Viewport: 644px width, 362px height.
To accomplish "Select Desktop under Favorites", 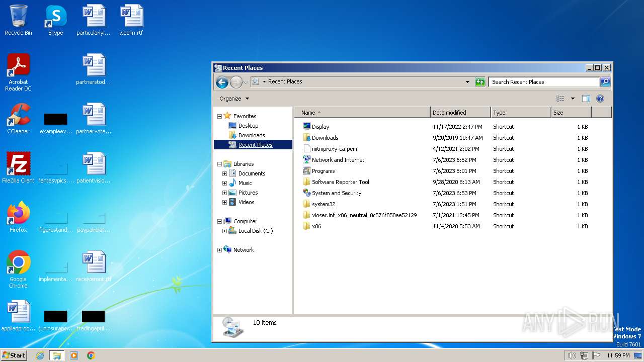I will click(248, 126).
